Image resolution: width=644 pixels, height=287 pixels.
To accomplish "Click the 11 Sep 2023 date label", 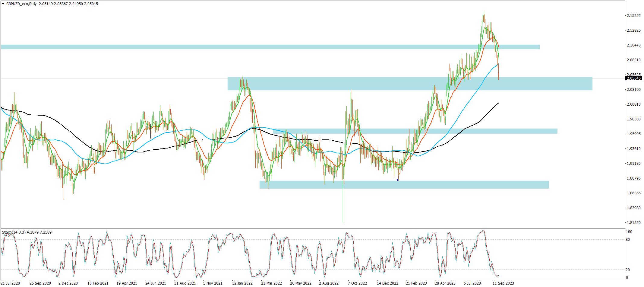I will pos(503,283).
